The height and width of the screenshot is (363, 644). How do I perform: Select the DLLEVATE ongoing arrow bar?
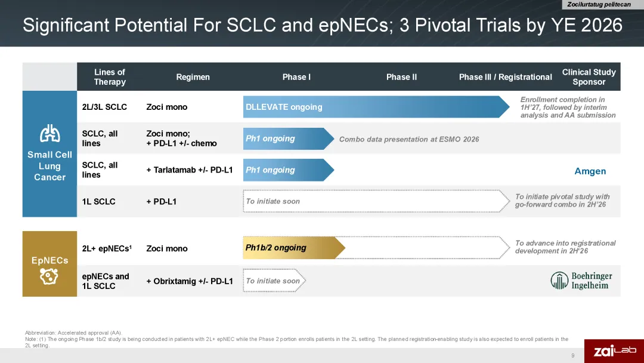point(376,107)
